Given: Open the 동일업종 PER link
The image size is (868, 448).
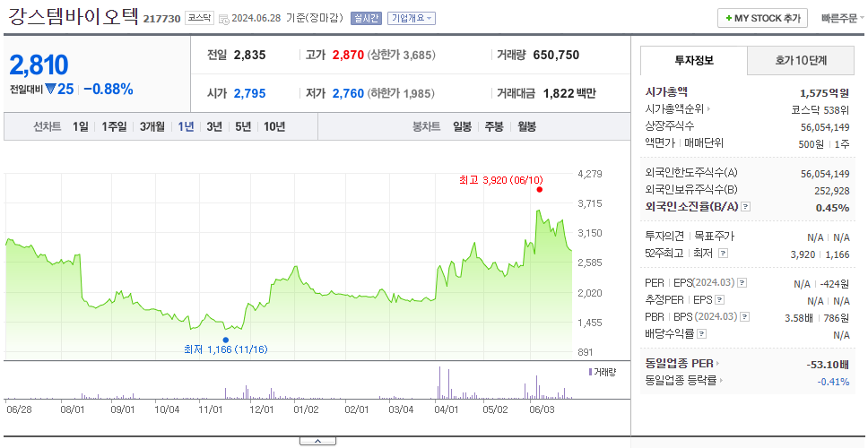Looking at the screenshot, I should click(679, 364).
